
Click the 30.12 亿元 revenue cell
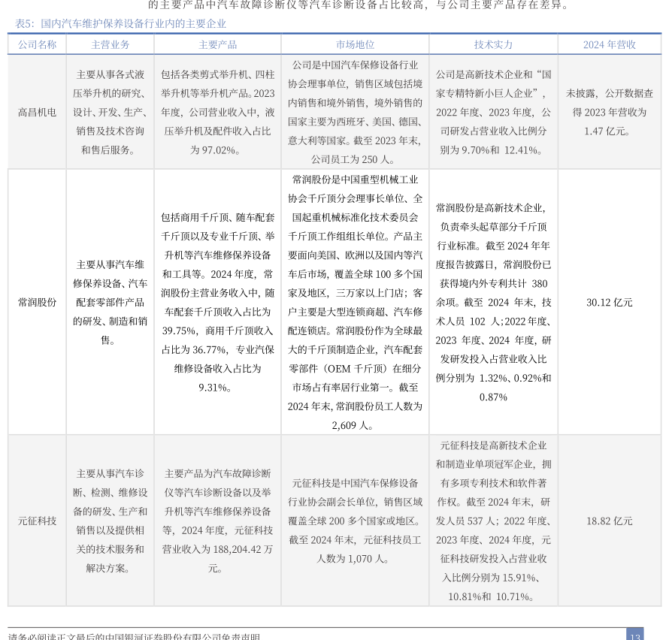[609, 302]
